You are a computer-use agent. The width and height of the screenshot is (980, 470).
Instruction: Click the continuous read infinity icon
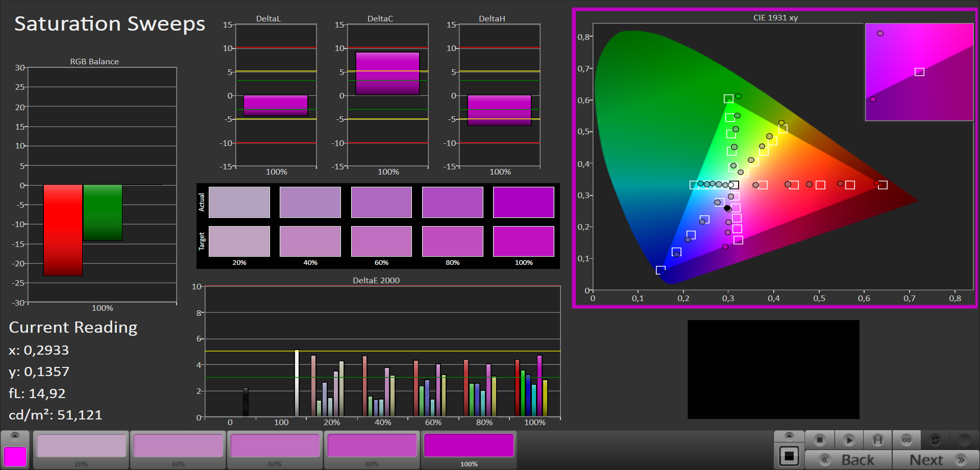(x=906, y=439)
